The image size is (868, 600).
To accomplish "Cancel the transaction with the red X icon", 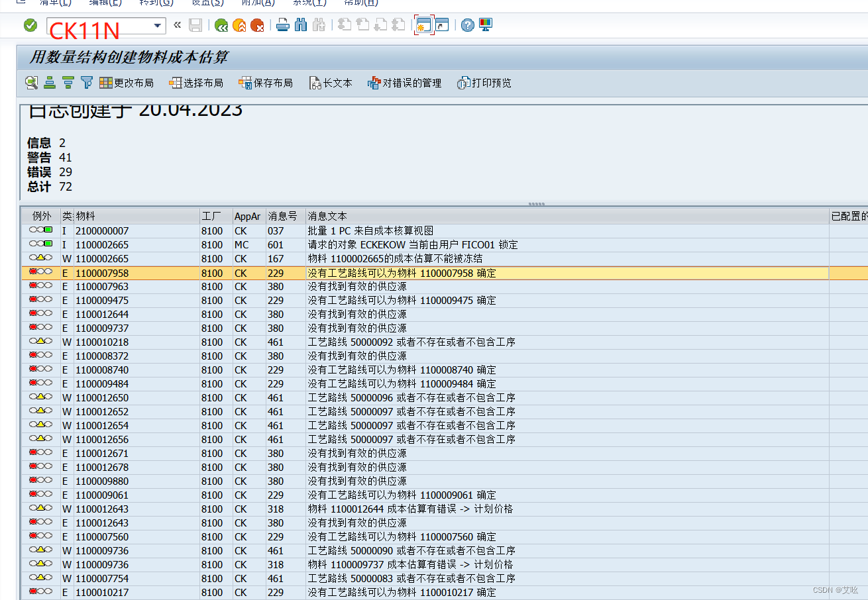I will pos(258,25).
